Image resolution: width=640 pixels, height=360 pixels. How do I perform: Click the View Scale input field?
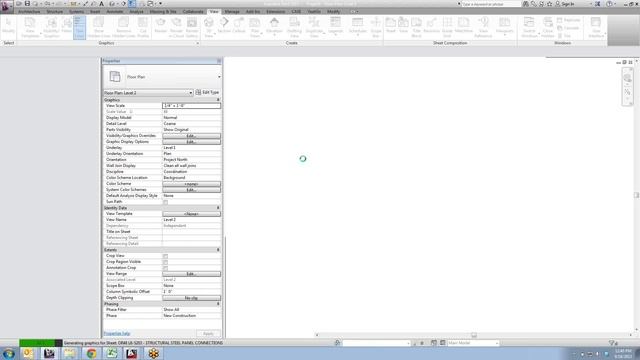pyautogui.click(x=191, y=106)
